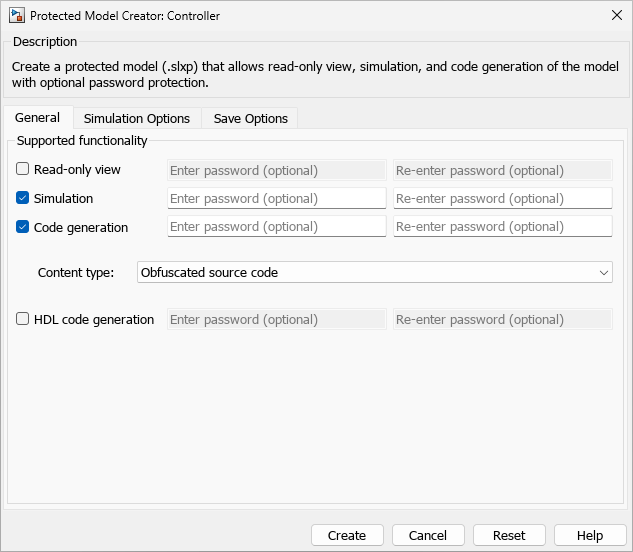Click the Content type dropdown arrow
The height and width of the screenshot is (552, 633).
coord(603,272)
